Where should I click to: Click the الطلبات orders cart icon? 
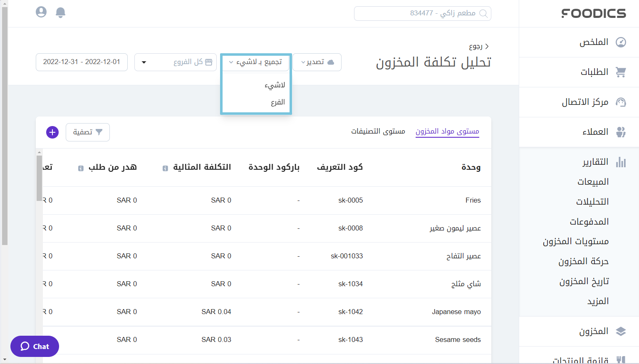621,72
